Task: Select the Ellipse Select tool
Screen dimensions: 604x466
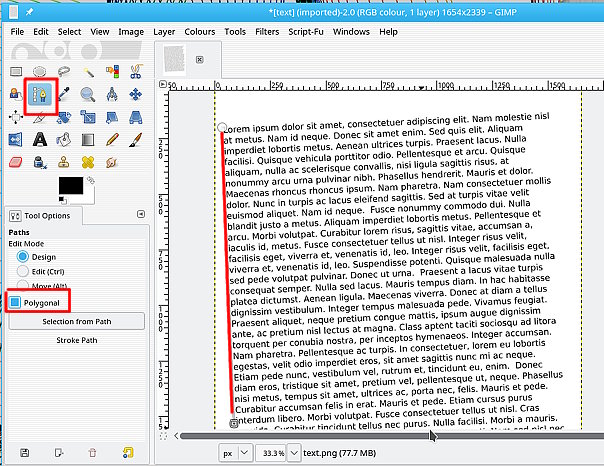Action: click(39, 72)
